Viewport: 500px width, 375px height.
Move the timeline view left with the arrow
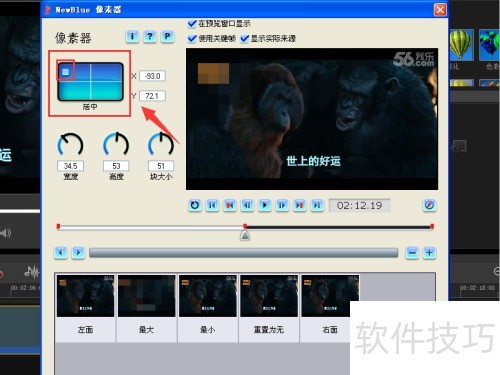pos(61,253)
